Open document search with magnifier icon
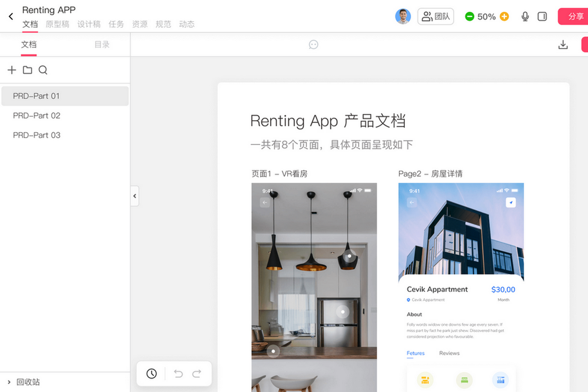 pyautogui.click(x=43, y=70)
